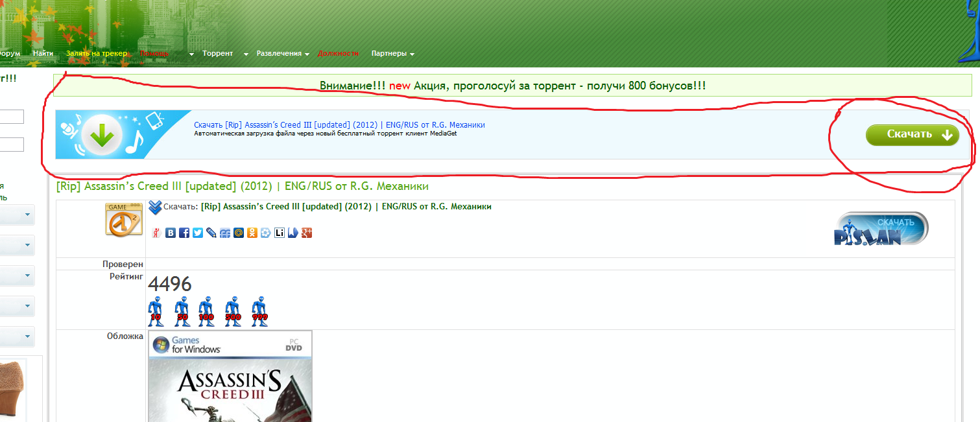Screen dimensions: 980x422
Task: Open the Помощь menu item
Action: (154, 53)
